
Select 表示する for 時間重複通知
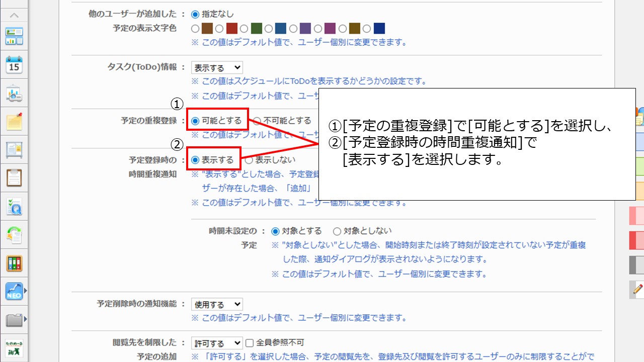195,160
